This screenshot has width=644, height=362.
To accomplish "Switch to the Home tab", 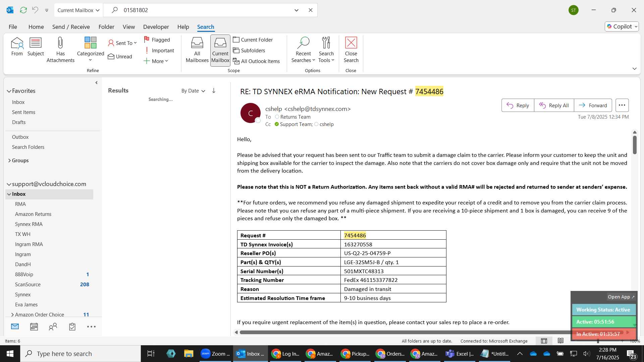I will tap(36, 27).
